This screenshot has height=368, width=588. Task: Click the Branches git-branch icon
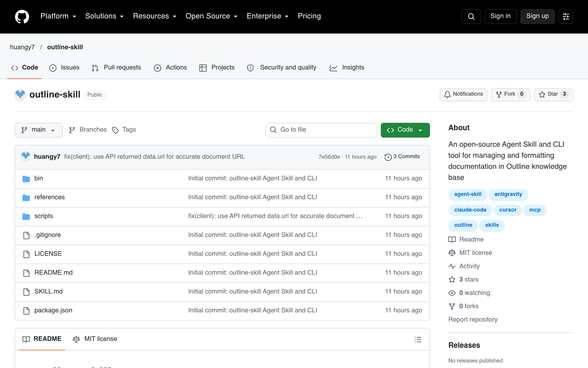point(72,130)
